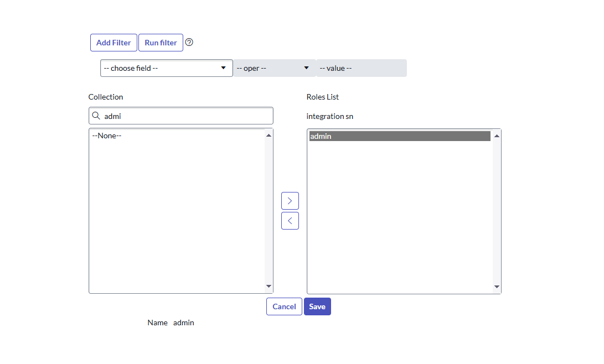Screen dimensions: 604x364
Task: Select the admin entry in Roles List
Action: coord(399,136)
